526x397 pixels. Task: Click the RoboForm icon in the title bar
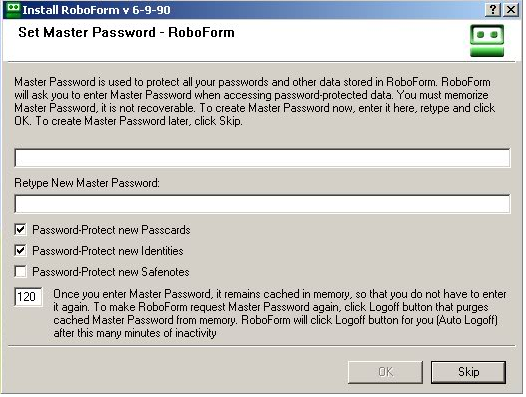pos(13,9)
